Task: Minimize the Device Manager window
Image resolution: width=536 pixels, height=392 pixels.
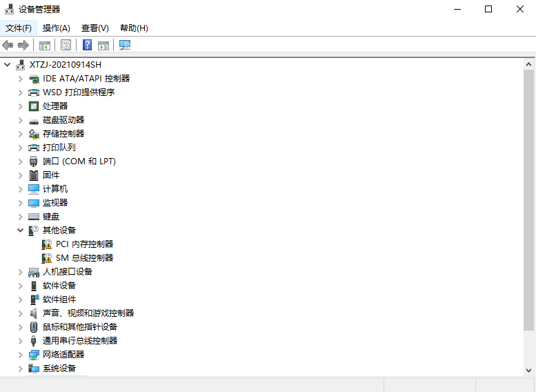Action: pyautogui.click(x=457, y=9)
